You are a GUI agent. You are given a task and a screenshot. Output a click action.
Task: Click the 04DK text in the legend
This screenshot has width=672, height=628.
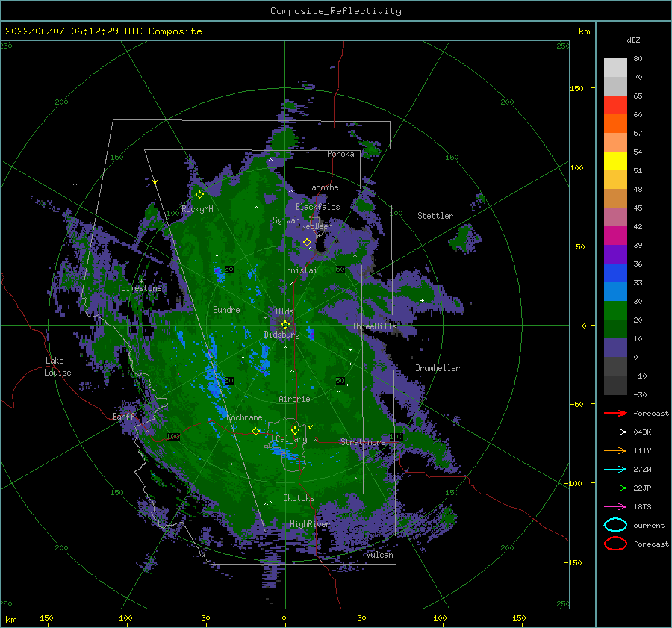point(642,432)
